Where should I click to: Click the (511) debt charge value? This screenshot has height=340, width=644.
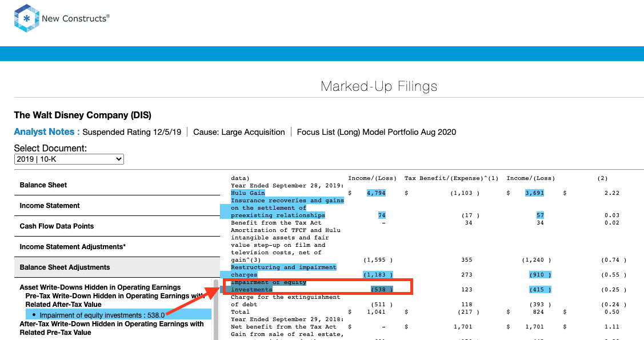click(x=382, y=305)
